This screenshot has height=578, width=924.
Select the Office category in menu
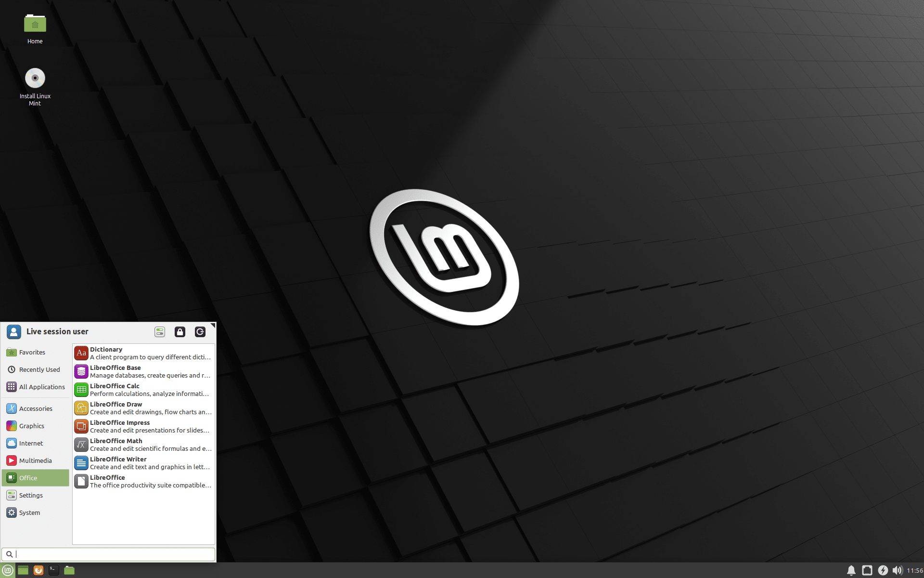35,477
